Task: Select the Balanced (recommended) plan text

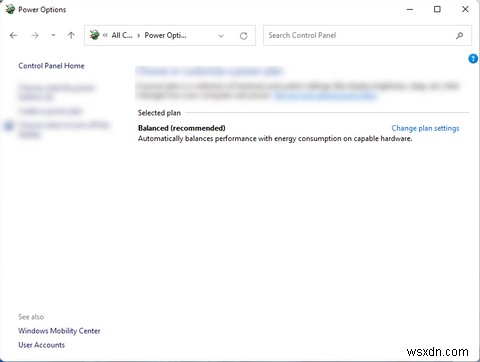Action: point(182,128)
